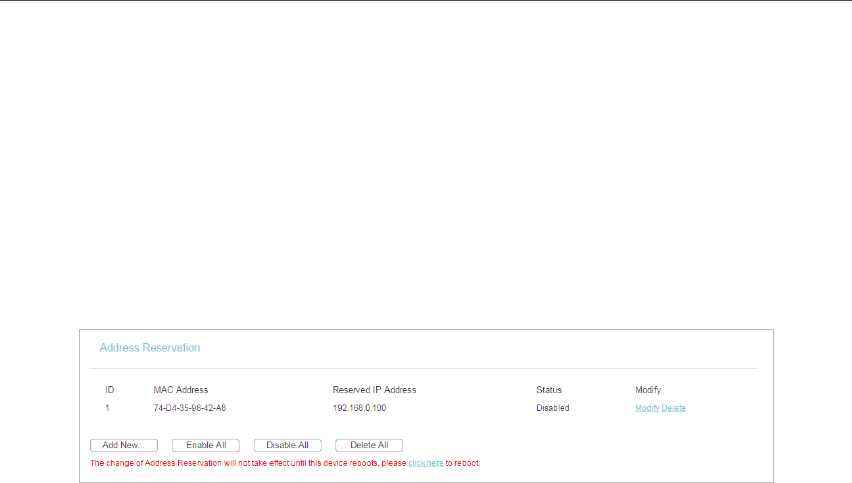The width and height of the screenshot is (852, 483).
Task: Click the red reboot warning message
Action: click(x=285, y=463)
